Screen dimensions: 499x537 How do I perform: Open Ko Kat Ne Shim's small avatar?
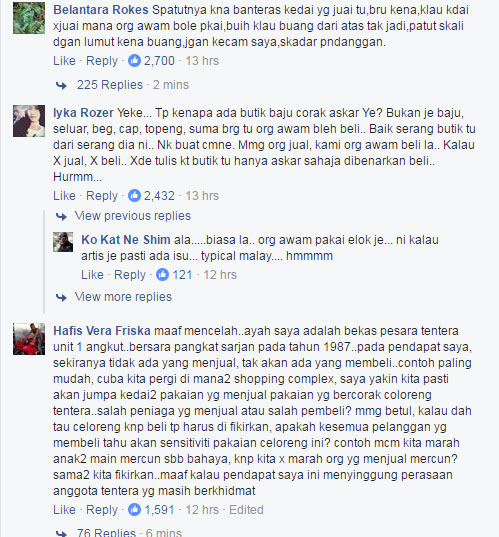(x=63, y=242)
